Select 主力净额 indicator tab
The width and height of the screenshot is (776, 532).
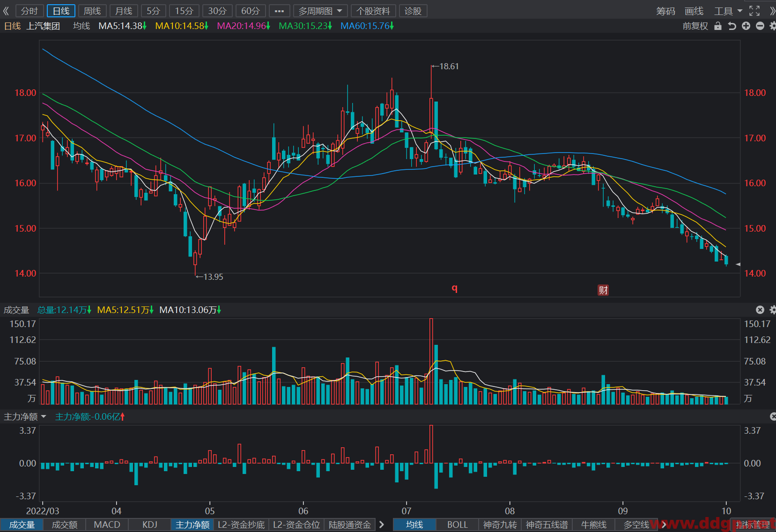pyautogui.click(x=192, y=525)
